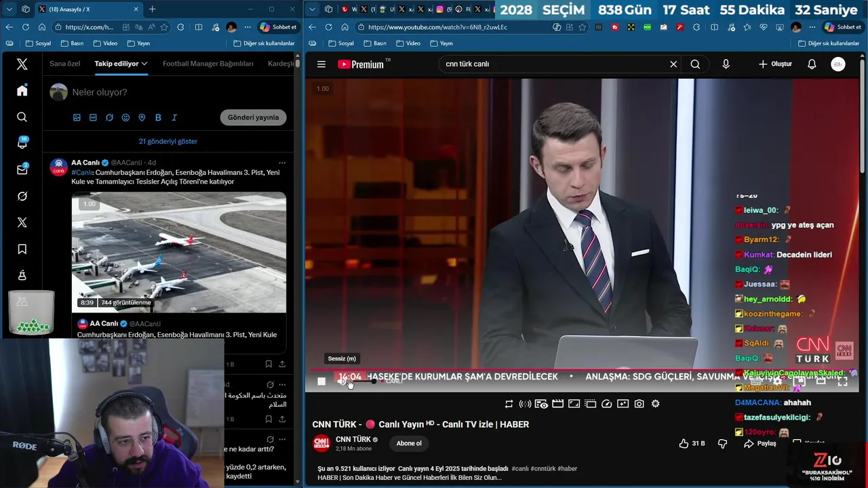Close the Anasayfa / X tab

click(136, 9)
